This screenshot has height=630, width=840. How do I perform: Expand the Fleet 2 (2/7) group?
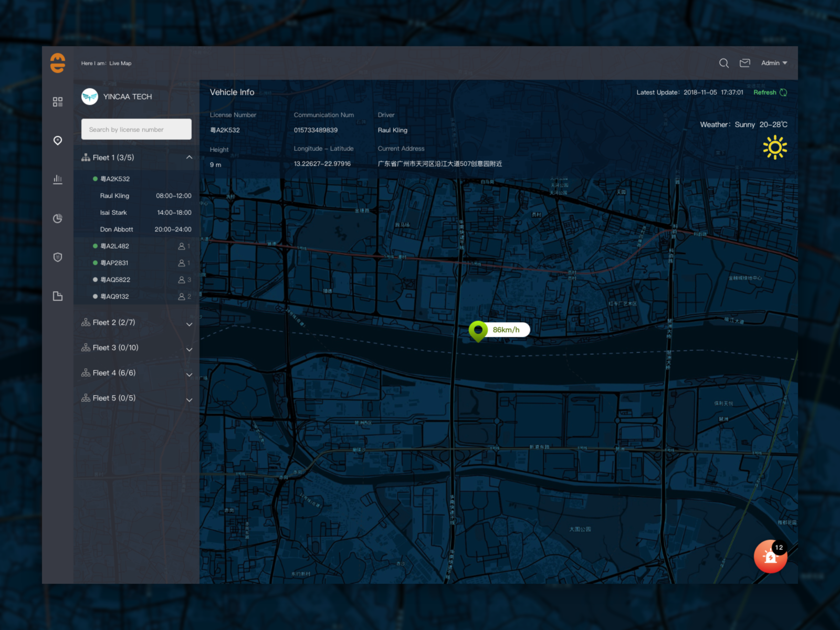tap(190, 324)
